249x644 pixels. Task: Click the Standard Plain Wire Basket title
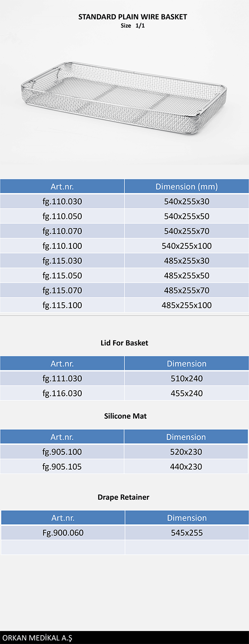click(x=132, y=17)
